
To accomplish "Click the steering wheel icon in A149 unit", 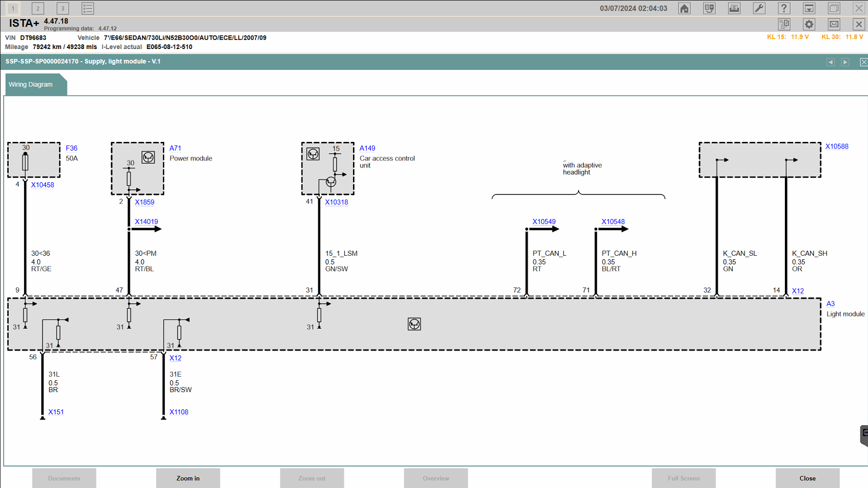I will click(313, 154).
